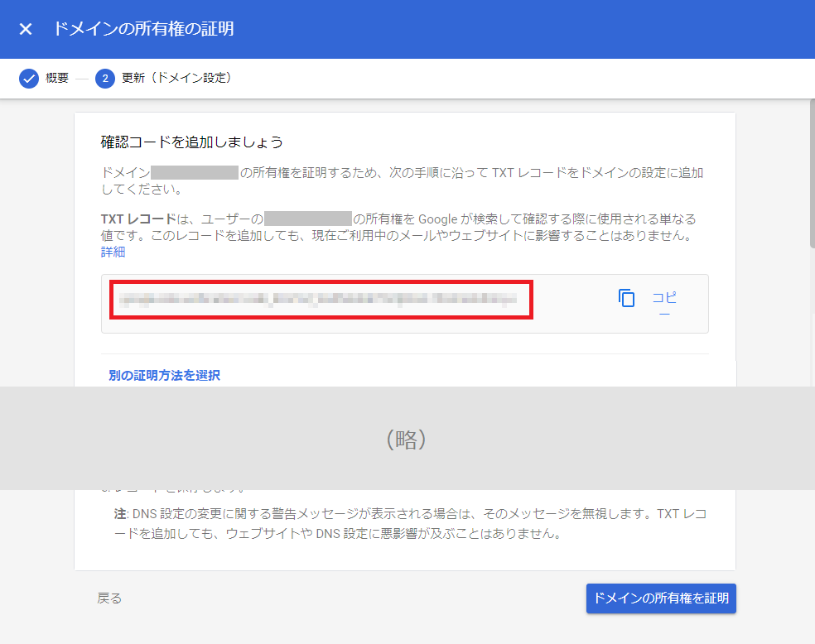
Task: Go to the 概要 step tab
Action: point(57,79)
